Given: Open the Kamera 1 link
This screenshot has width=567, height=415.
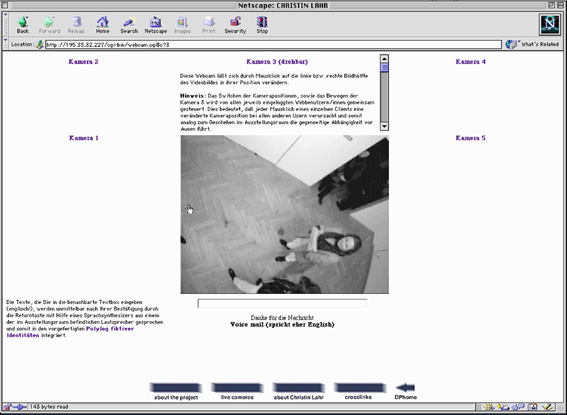Looking at the screenshot, I should coord(84,138).
